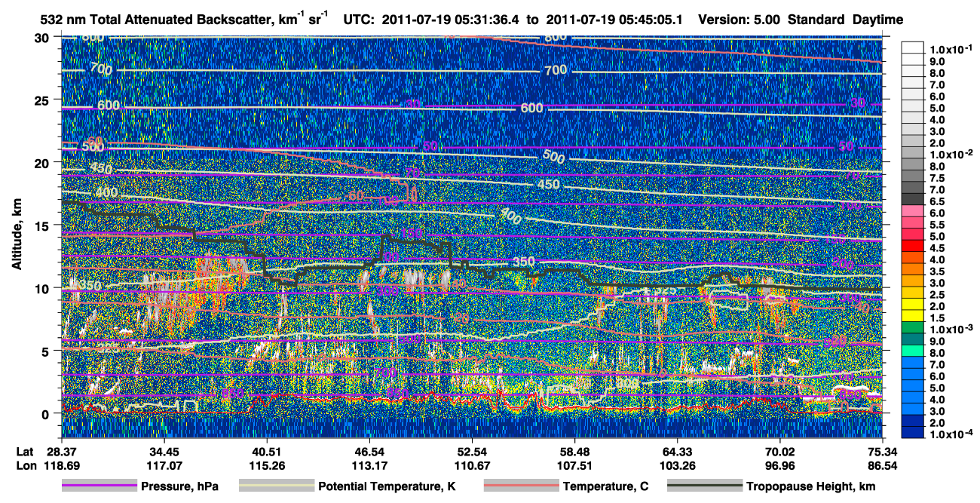Click the end time '2011-07-19 05:45:05.1'
This screenshot has height=503, width=980.
614,20
